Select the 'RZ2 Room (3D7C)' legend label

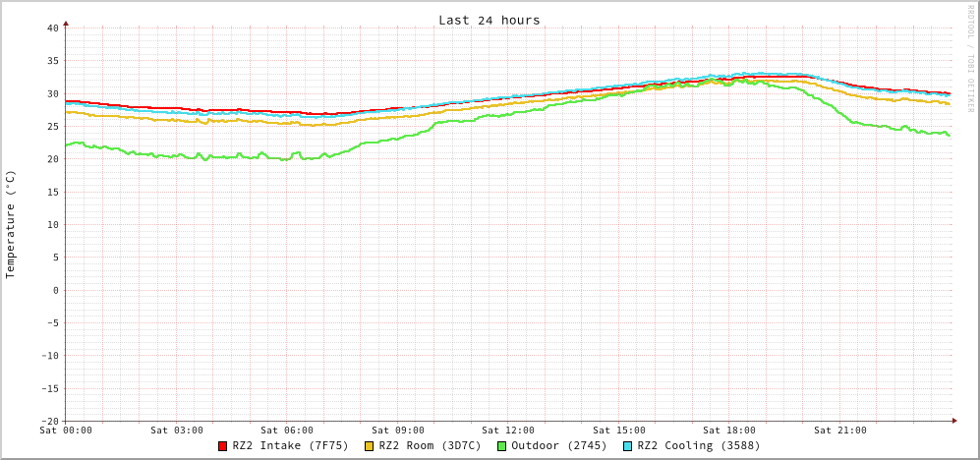(x=430, y=446)
